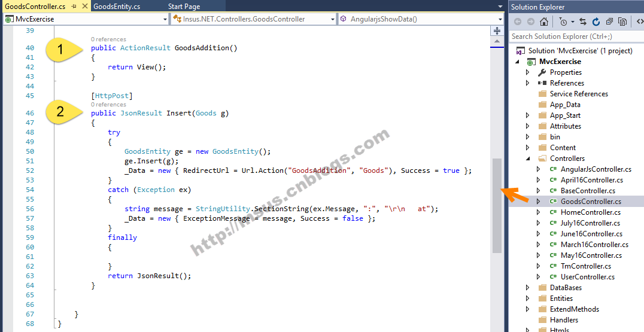Expand the Properties node
Screen dimensions: 644x332
528,72
